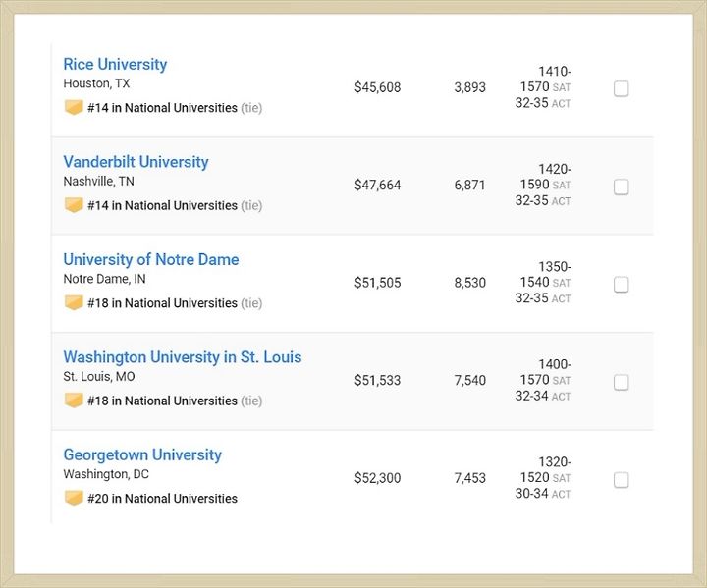Select the University of Notre Dame checkbox

coord(621,285)
